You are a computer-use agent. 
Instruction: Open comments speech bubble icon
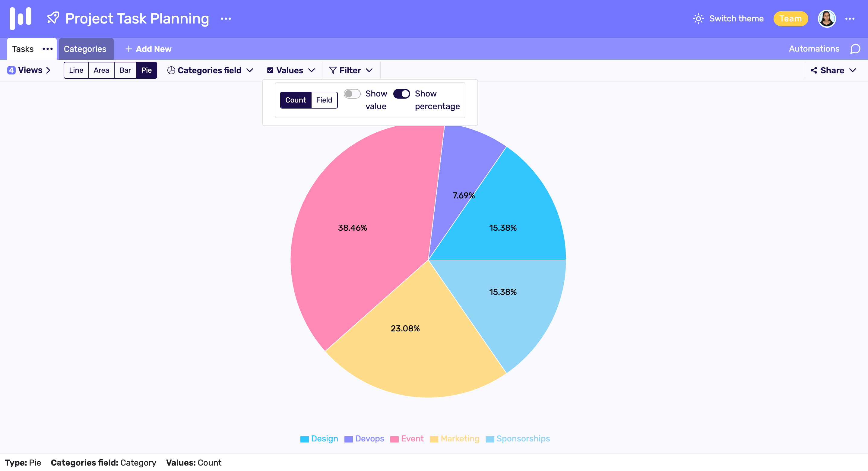coord(855,49)
